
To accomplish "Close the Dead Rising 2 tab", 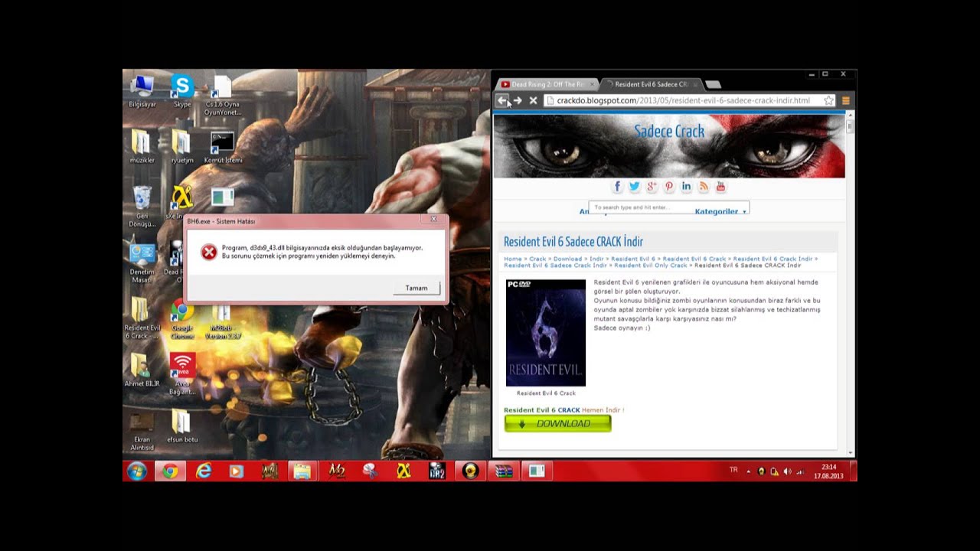I will [591, 84].
